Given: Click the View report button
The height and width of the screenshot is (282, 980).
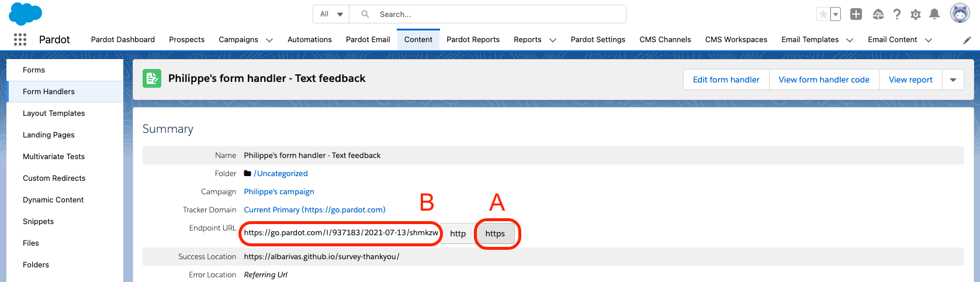Looking at the screenshot, I should [910, 80].
